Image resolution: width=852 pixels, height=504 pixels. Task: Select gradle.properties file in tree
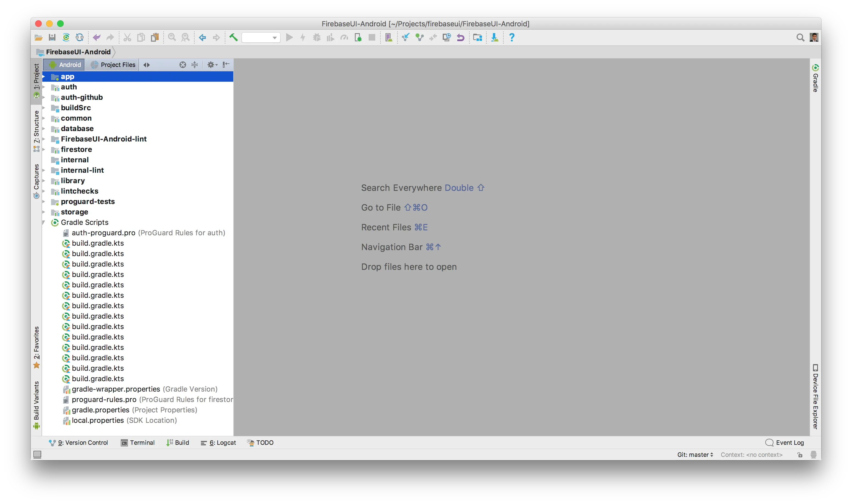tap(100, 410)
